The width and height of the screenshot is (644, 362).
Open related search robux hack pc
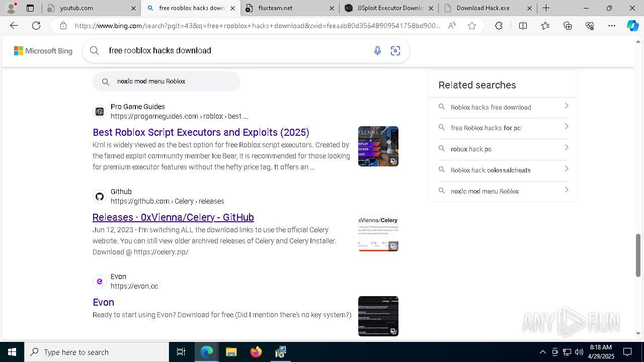(503, 149)
